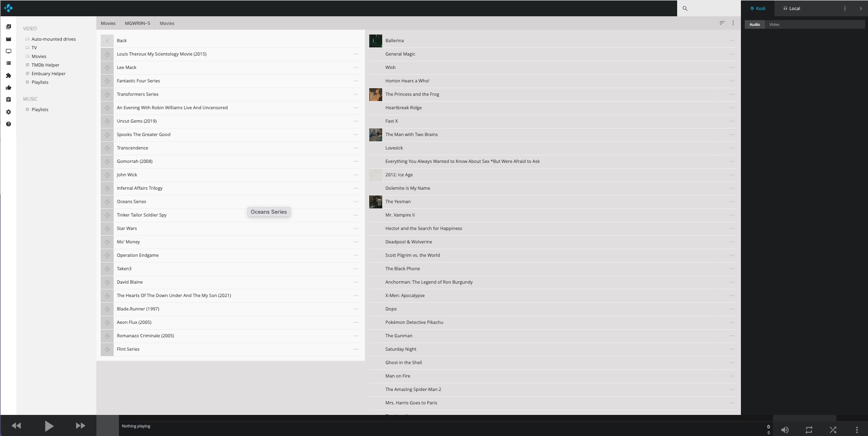Toggle repeat mode in the player bar

809,430
